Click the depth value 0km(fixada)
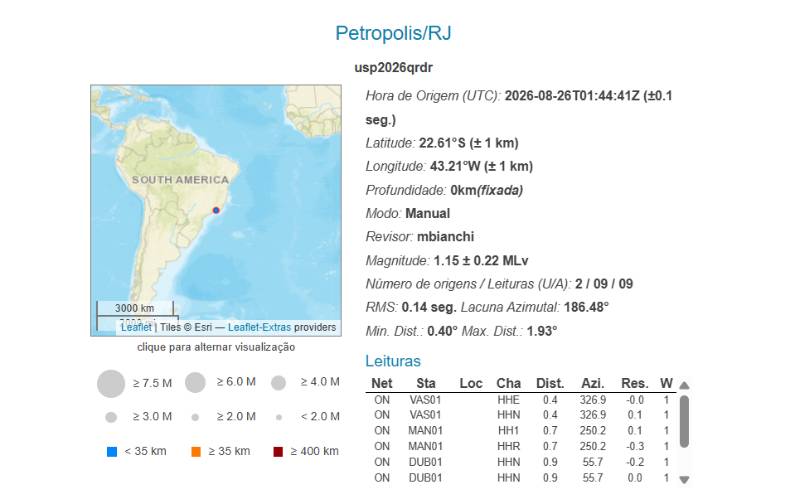The width and height of the screenshot is (800, 500). (x=486, y=190)
